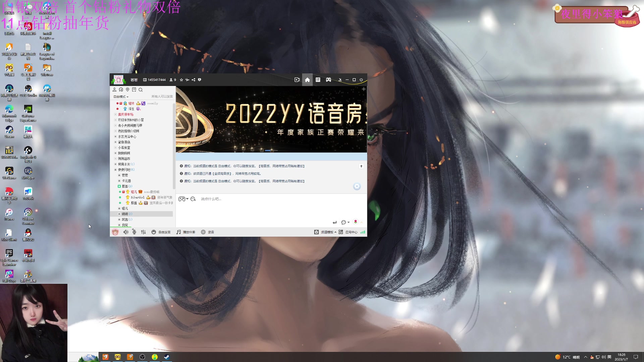Viewport: 644px width, 362px height.
Task: Show hidden tray icons chevron
Action: [x=586, y=357]
